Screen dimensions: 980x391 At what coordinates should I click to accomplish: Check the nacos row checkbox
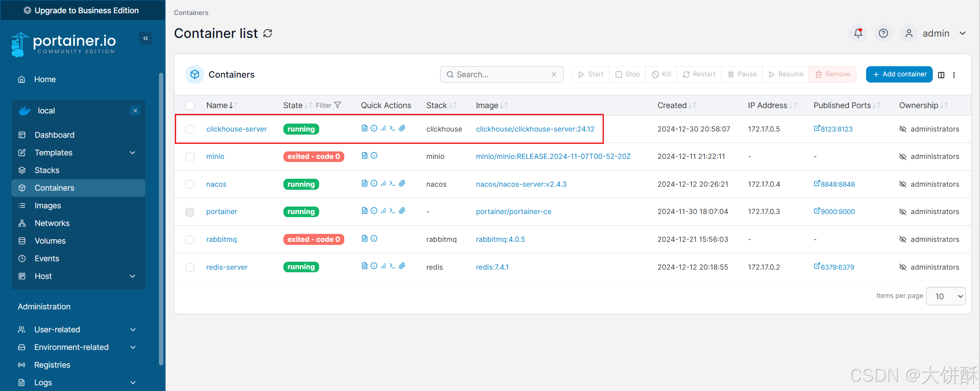click(190, 184)
